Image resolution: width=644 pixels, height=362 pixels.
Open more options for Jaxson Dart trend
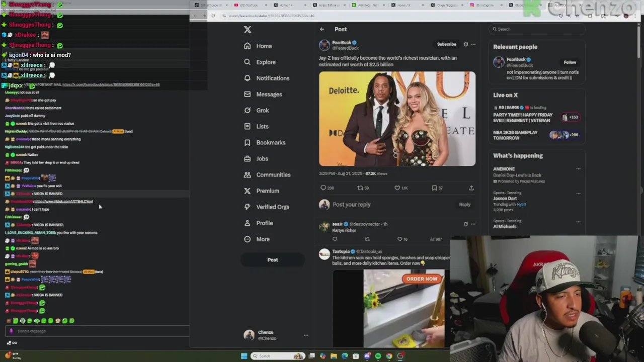click(x=578, y=193)
